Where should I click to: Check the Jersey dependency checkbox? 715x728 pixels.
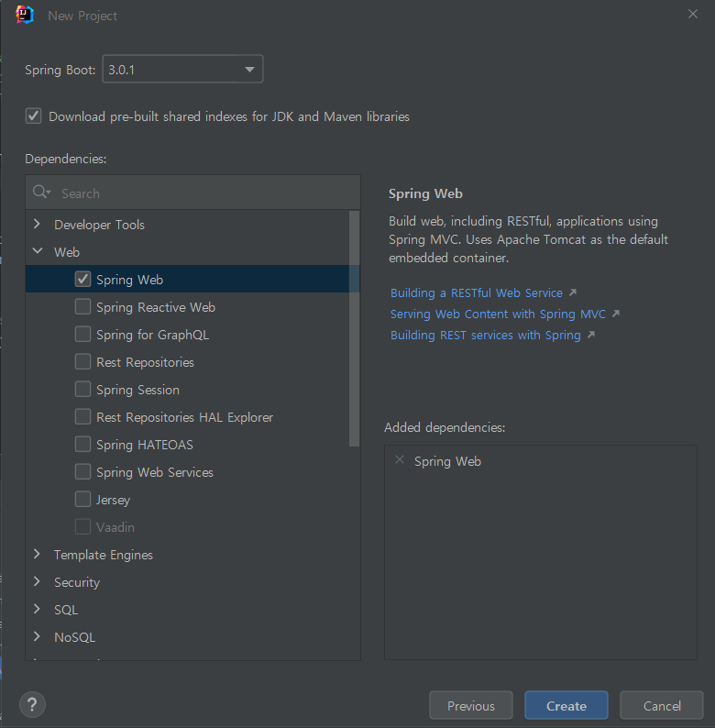82,499
